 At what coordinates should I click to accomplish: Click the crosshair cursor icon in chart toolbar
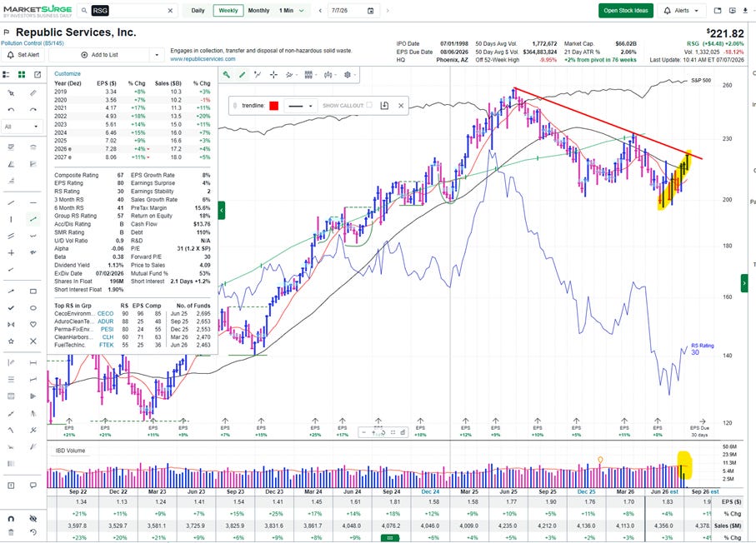click(273, 75)
